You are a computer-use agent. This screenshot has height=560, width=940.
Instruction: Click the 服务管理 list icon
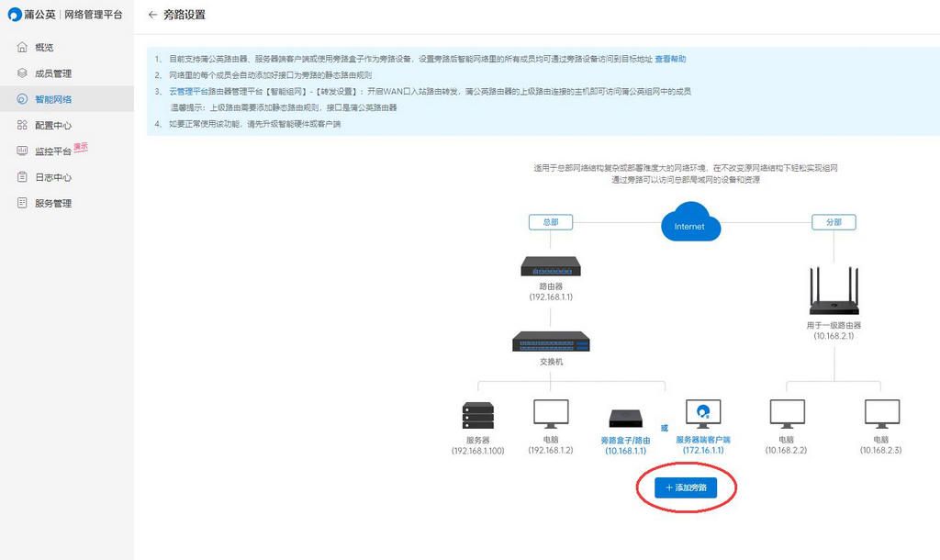click(x=22, y=203)
